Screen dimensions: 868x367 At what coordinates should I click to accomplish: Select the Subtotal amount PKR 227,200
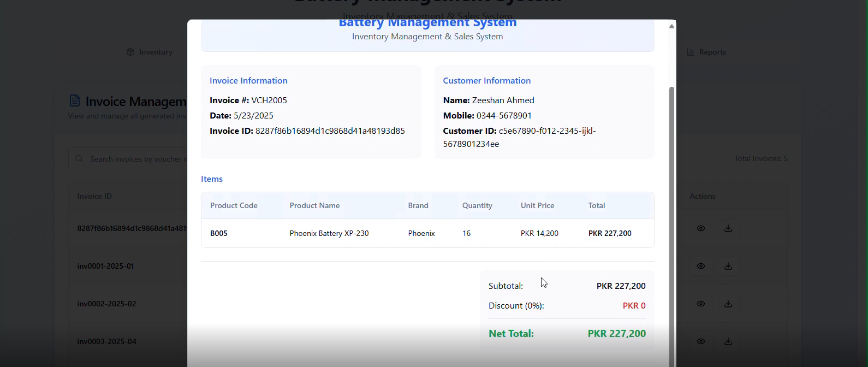point(621,286)
